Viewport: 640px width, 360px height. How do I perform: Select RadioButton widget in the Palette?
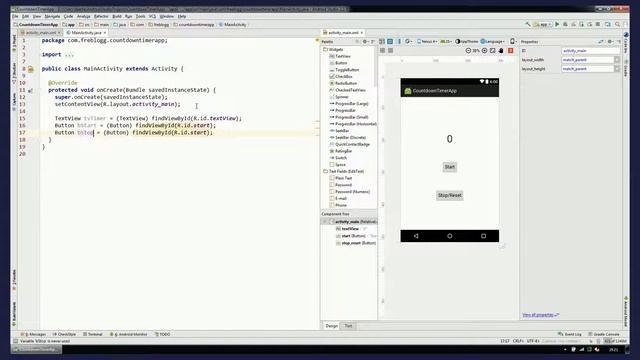[343, 83]
